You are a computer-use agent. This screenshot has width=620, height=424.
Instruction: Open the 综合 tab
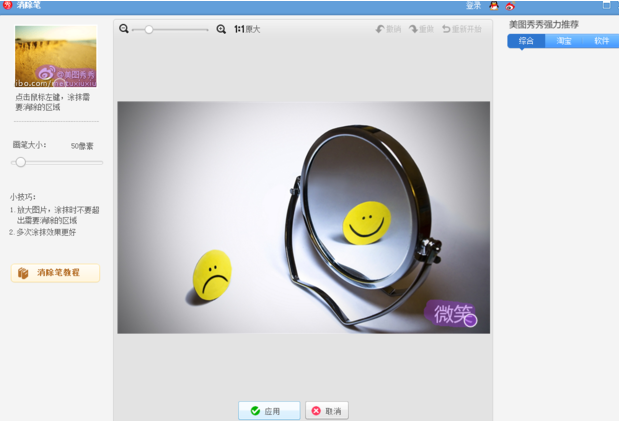pos(526,41)
